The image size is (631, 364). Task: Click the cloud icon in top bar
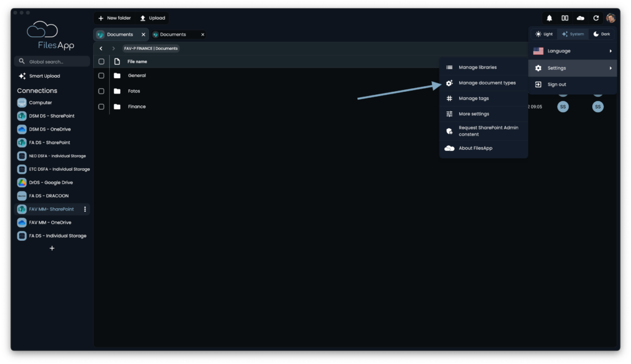point(580,18)
